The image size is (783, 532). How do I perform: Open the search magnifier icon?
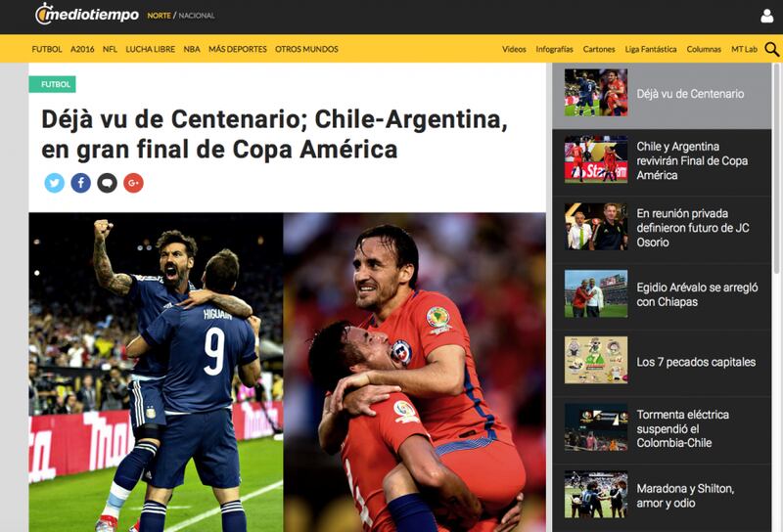(x=771, y=49)
